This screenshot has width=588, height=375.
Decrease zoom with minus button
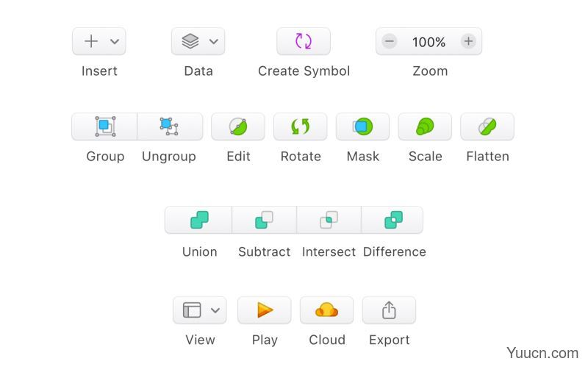click(x=390, y=41)
